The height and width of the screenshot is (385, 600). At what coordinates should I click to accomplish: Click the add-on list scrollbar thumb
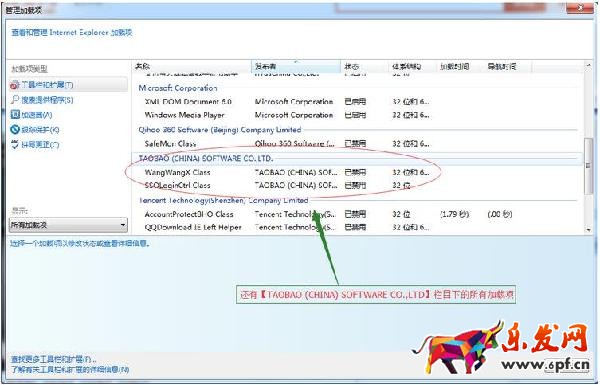pyautogui.click(x=589, y=165)
